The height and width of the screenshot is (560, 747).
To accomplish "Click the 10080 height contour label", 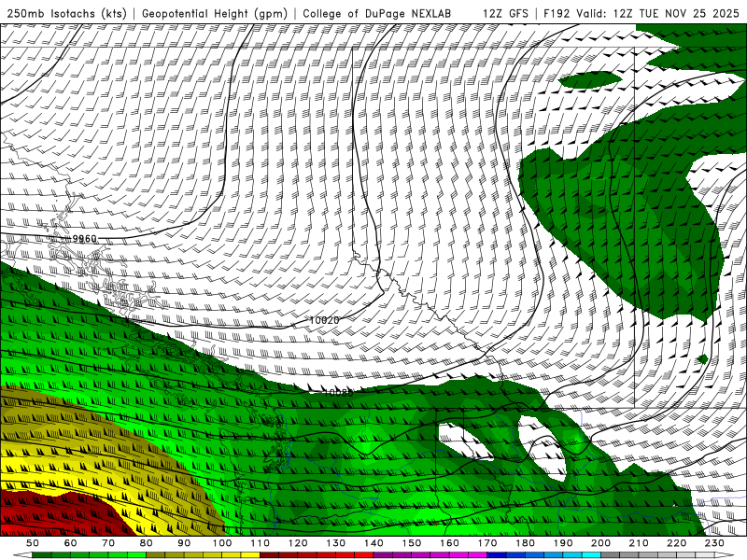I will point(339,393).
